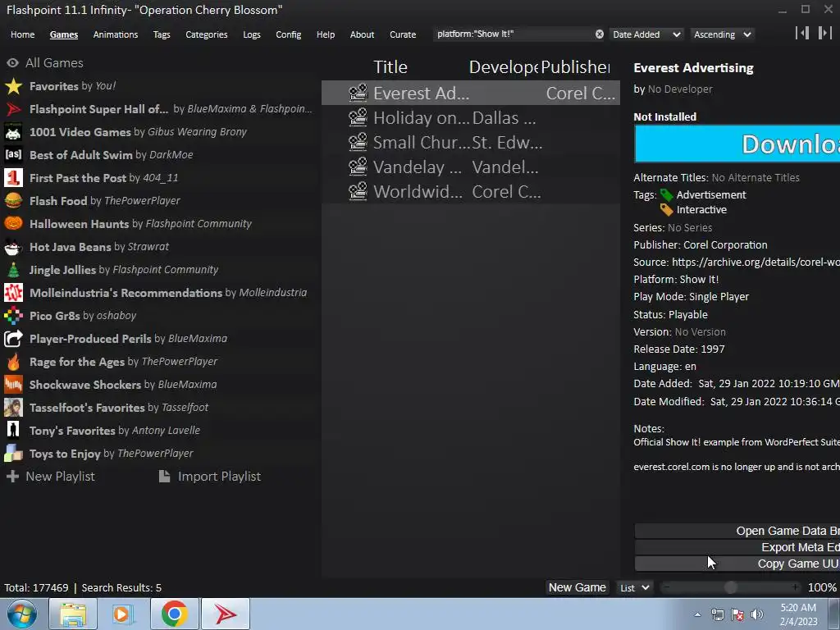Viewport: 840px width, 630px height.
Task: Open the First Past the Post icon
Action: click(x=13, y=178)
